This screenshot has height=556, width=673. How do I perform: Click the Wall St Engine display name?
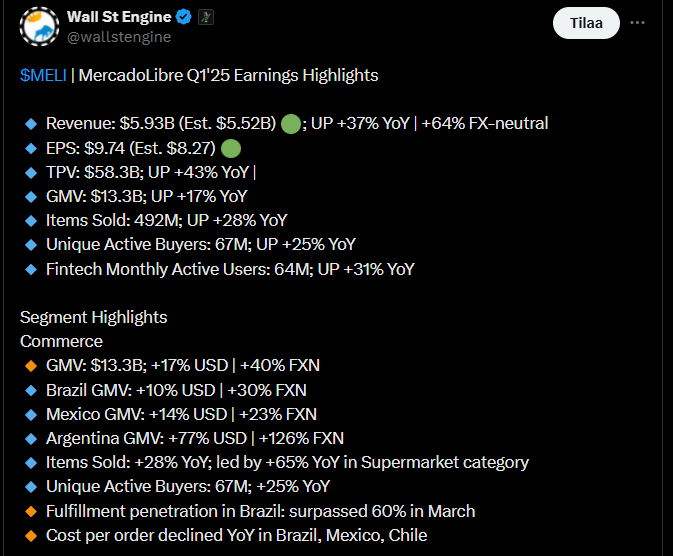[x=119, y=17]
